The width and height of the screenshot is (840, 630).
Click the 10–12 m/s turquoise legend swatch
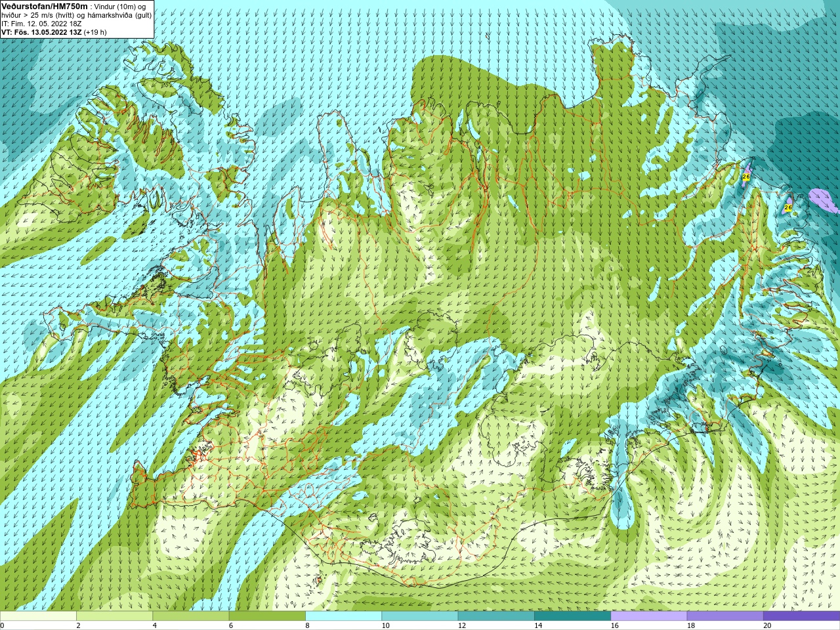pos(420,616)
